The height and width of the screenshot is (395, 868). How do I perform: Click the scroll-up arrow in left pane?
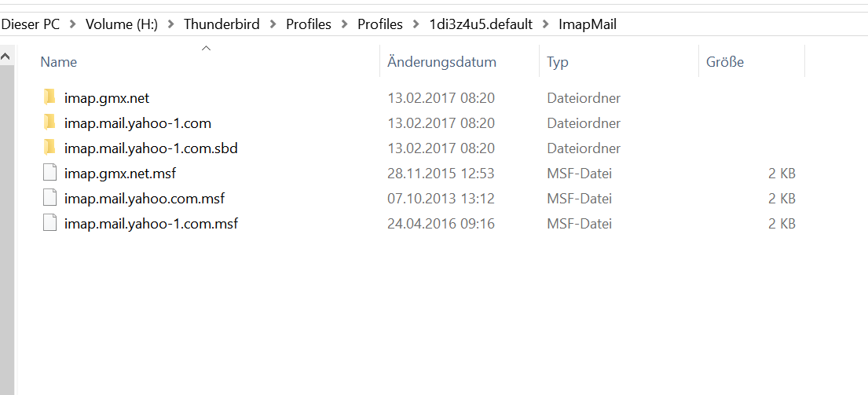tap(6, 57)
